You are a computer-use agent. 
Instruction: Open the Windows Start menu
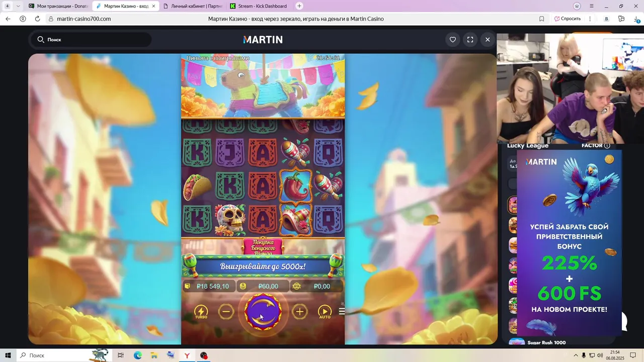pyautogui.click(x=8, y=355)
